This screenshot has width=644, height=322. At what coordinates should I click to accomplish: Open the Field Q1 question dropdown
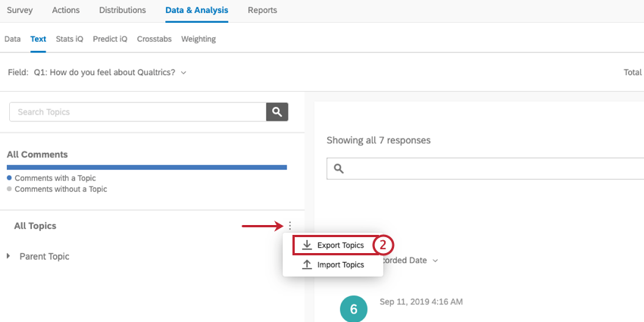[x=183, y=73]
